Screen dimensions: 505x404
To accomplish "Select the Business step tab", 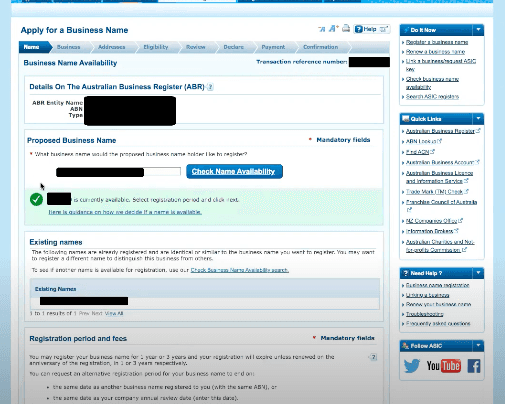I will pyautogui.click(x=69, y=47).
